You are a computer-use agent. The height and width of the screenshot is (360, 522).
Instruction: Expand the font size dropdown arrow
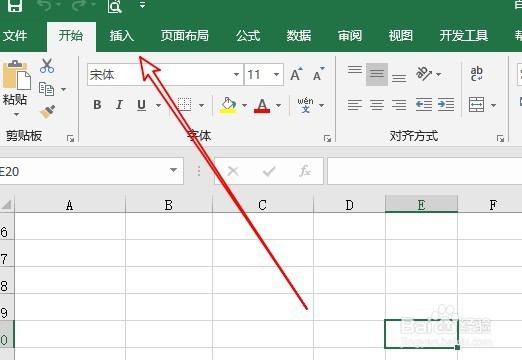tap(277, 75)
